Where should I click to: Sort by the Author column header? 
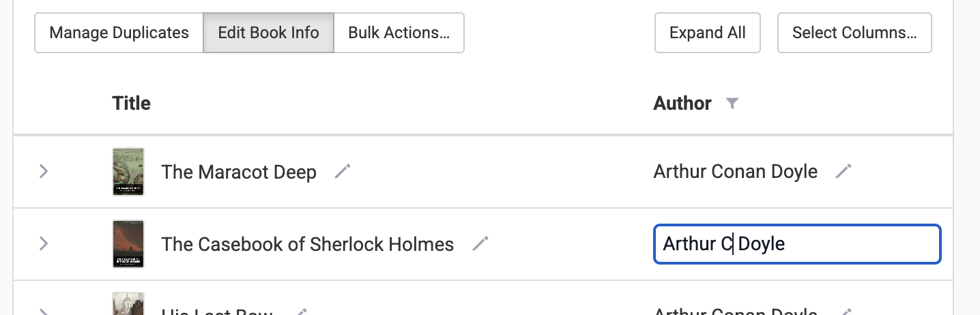point(682,104)
